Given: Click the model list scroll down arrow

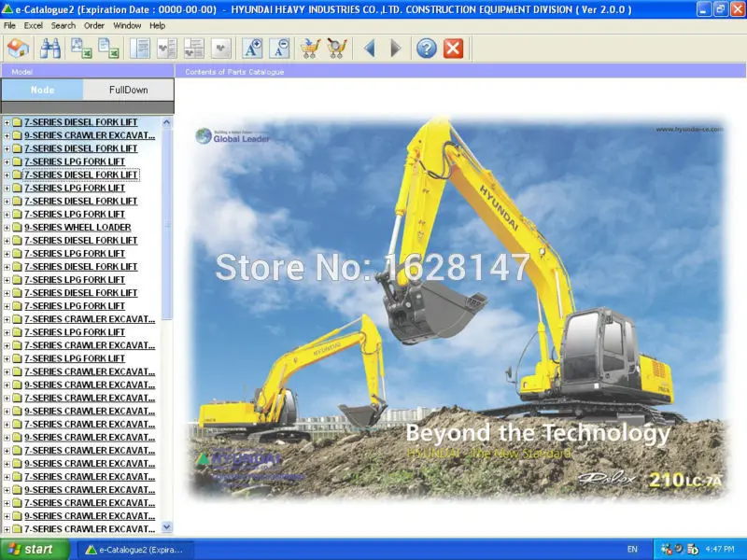Looking at the screenshot, I should tap(166, 527).
